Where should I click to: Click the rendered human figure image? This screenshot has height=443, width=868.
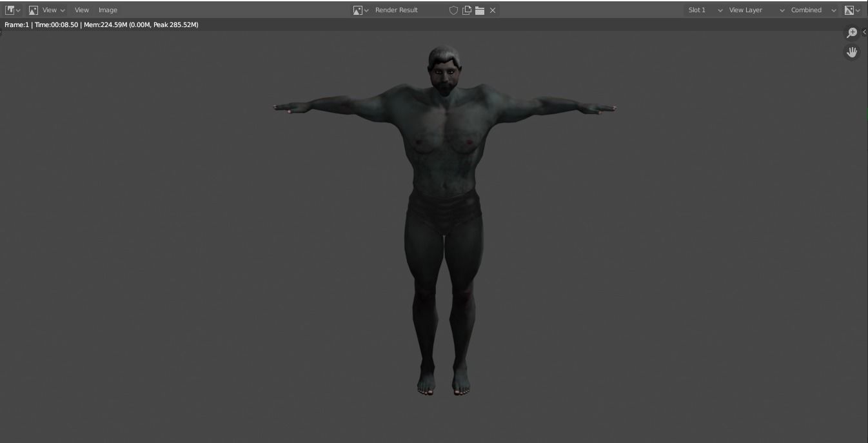click(x=444, y=221)
